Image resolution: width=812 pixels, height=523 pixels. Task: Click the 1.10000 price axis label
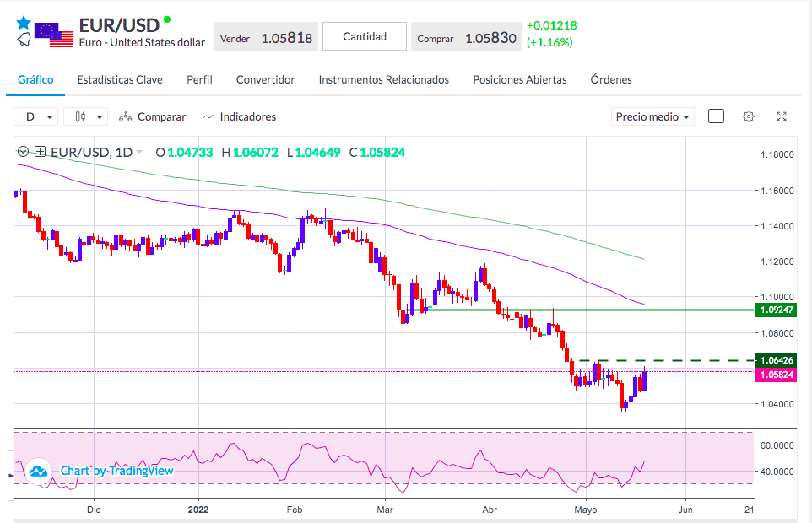(x=777, y=297)
